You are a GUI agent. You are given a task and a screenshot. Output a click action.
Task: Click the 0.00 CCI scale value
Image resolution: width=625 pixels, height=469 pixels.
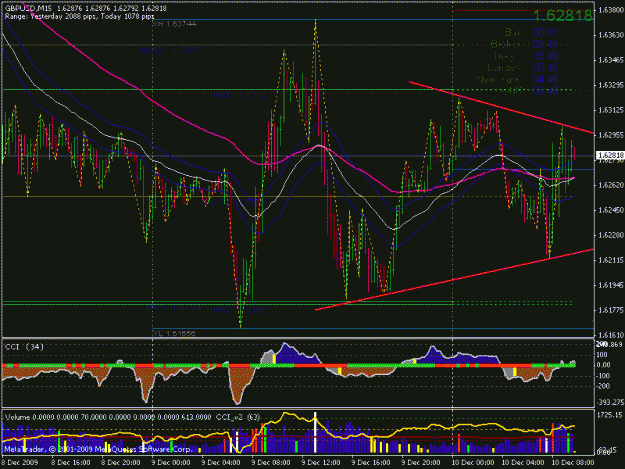point(603,365)
